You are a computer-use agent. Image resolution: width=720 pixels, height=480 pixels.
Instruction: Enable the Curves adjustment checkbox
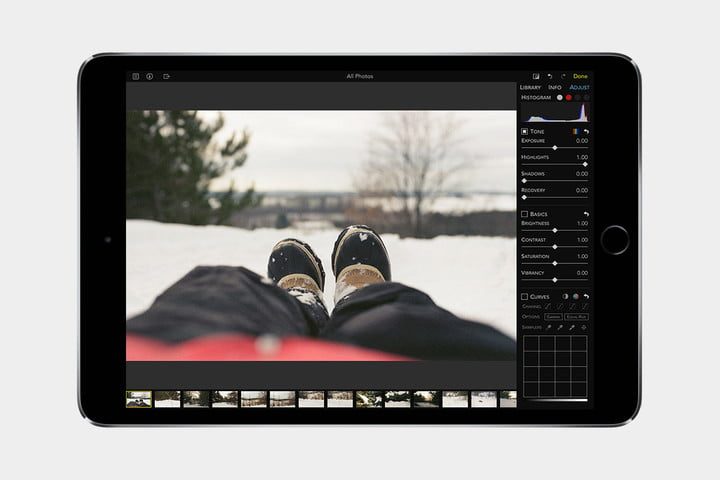(x=524, y=297)
